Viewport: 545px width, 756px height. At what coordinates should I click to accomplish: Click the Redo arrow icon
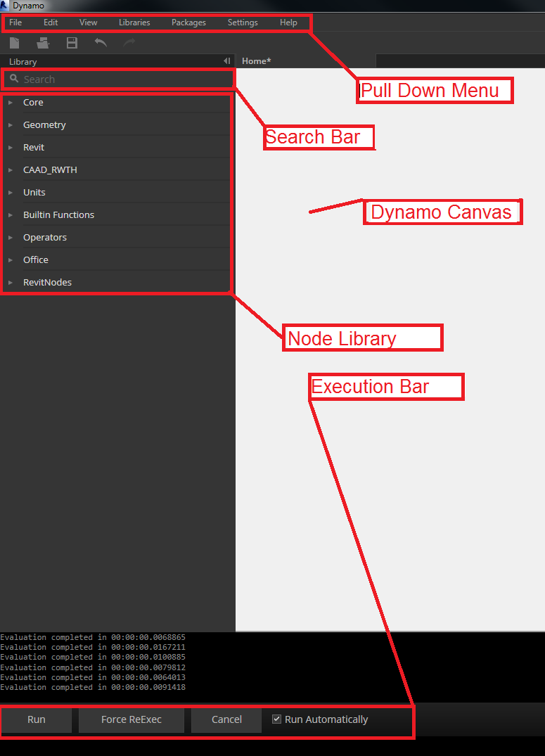pyautogui.click(x=129, y=43)
